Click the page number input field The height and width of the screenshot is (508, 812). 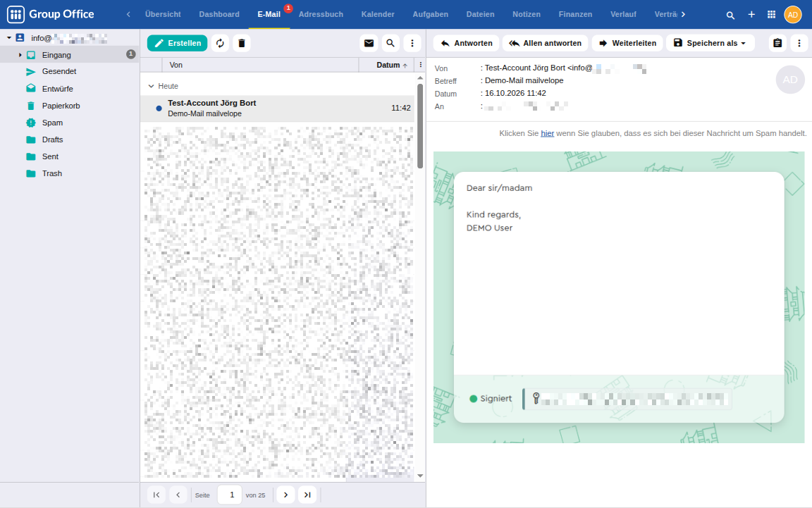tap(229, 495)
